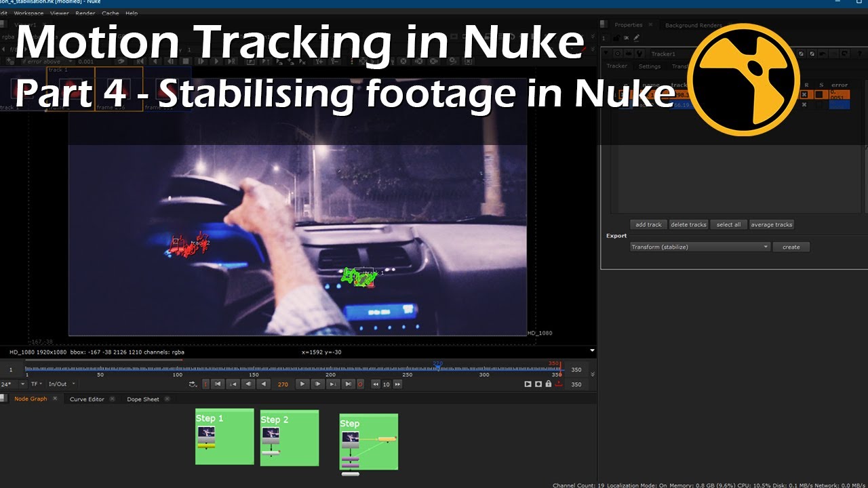Click the playback loop mode icon
Screen dimensions: 868x488
(x=193, y=384)
